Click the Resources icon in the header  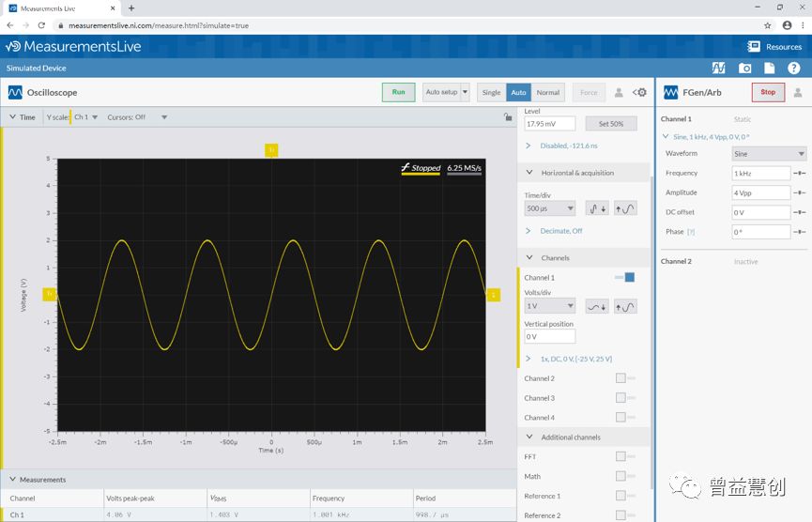754,46
